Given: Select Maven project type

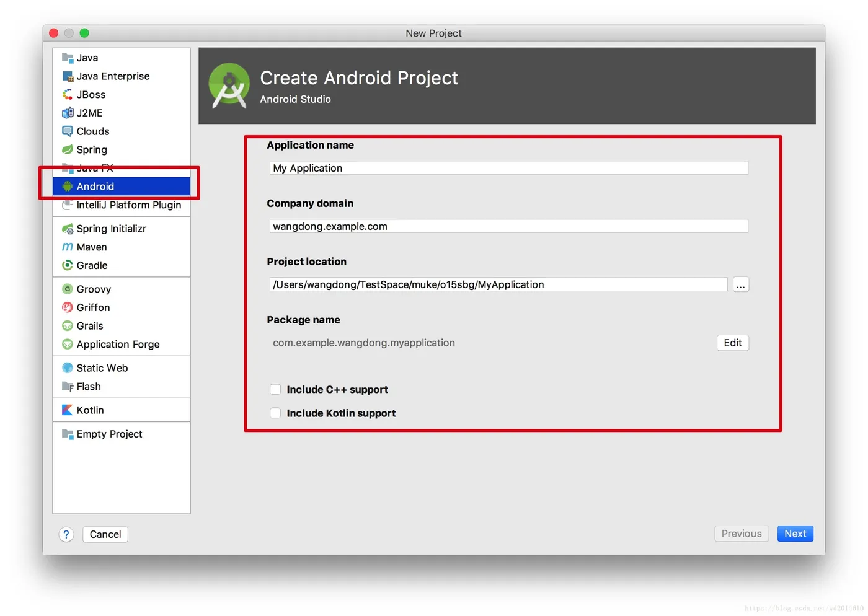Looking at the screenshot, I should tap(122, 247).
